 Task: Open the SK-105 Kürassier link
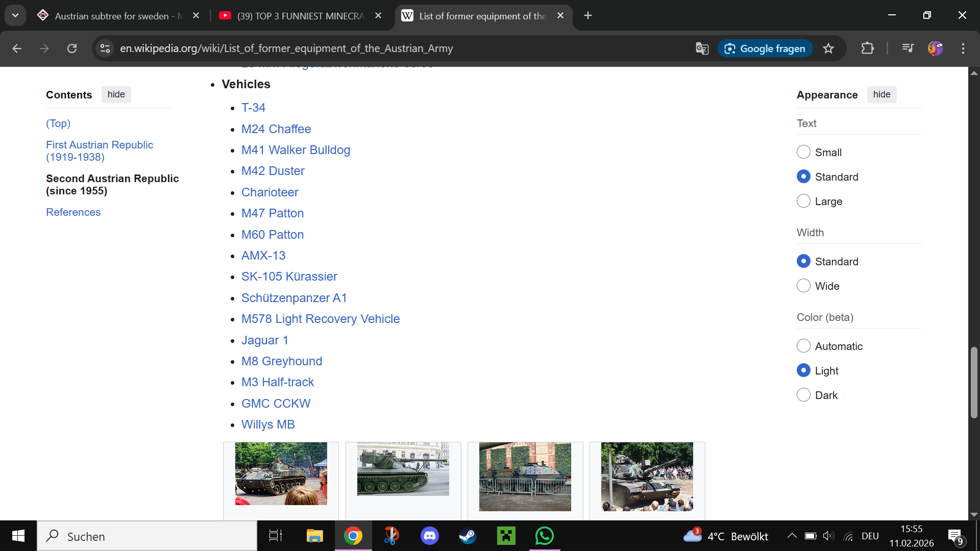click(289, 277)
